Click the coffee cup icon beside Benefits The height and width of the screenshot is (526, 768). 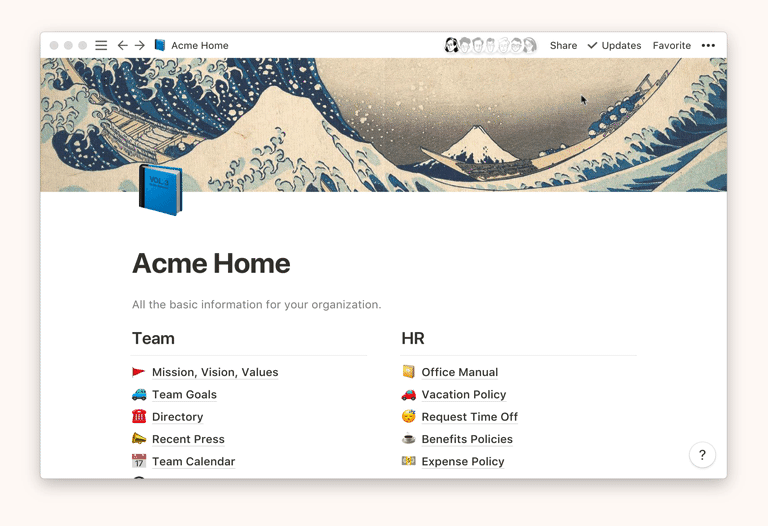pyautogui.click(x=408, y=439)
